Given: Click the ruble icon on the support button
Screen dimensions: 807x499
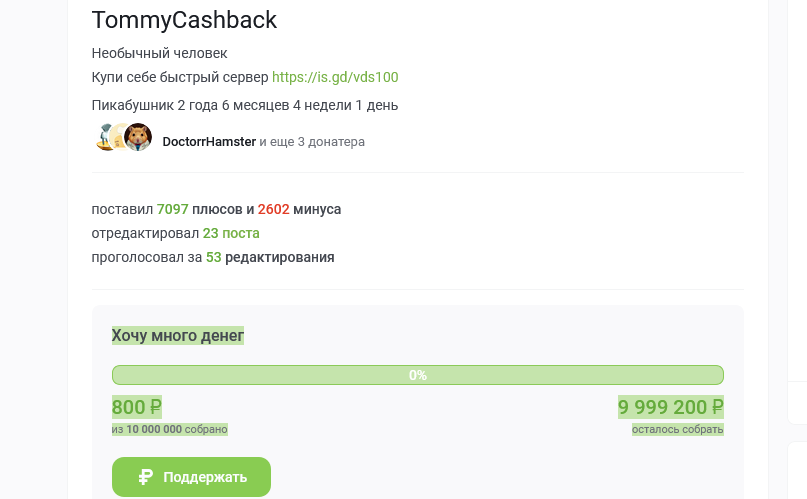Looking at the screenshot, I should [x=146, y=477].
